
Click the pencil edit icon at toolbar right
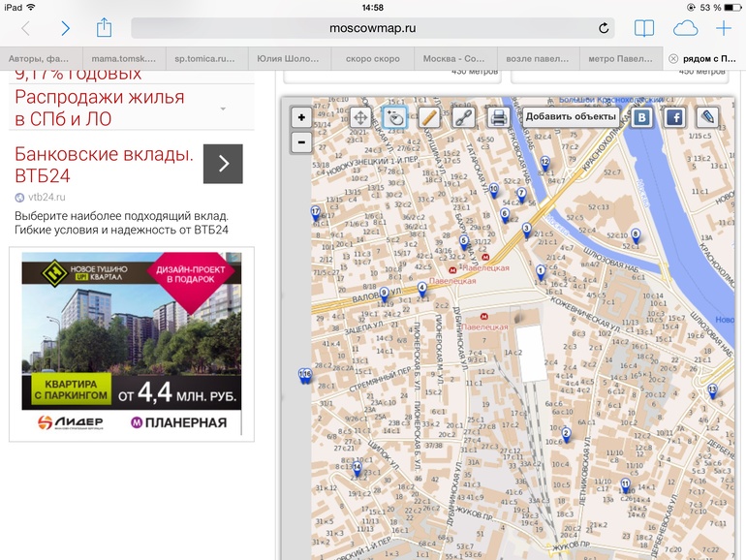708,117
